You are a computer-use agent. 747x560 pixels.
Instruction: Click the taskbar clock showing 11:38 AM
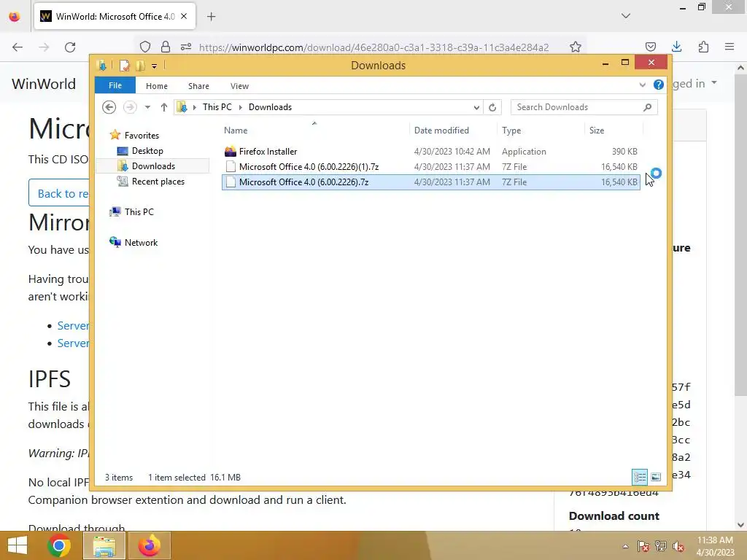(x=715, y=546)
